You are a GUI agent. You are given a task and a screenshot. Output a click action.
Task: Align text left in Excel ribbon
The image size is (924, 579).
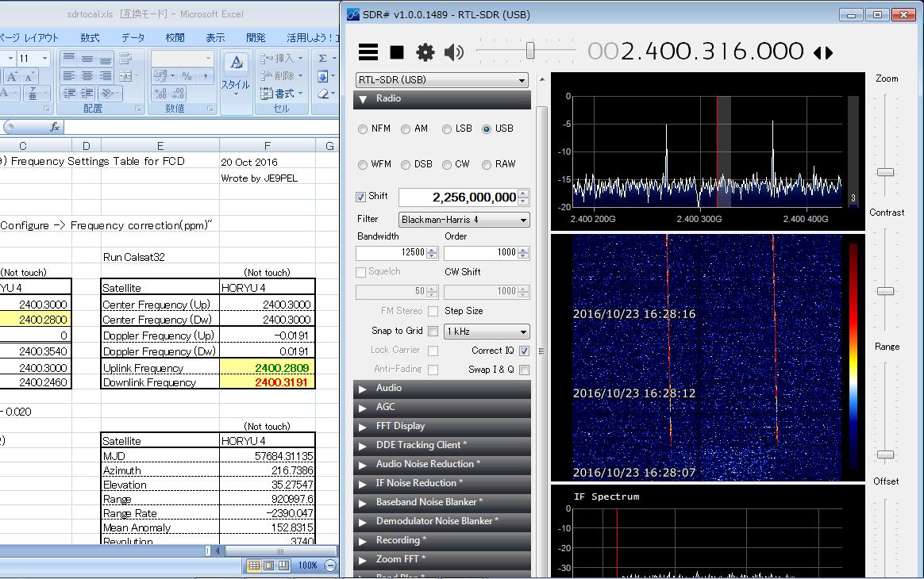coord(69,76)
